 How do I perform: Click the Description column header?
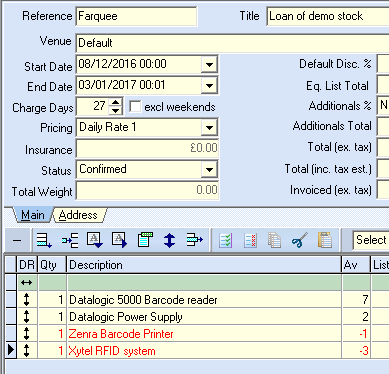point(204,265)
